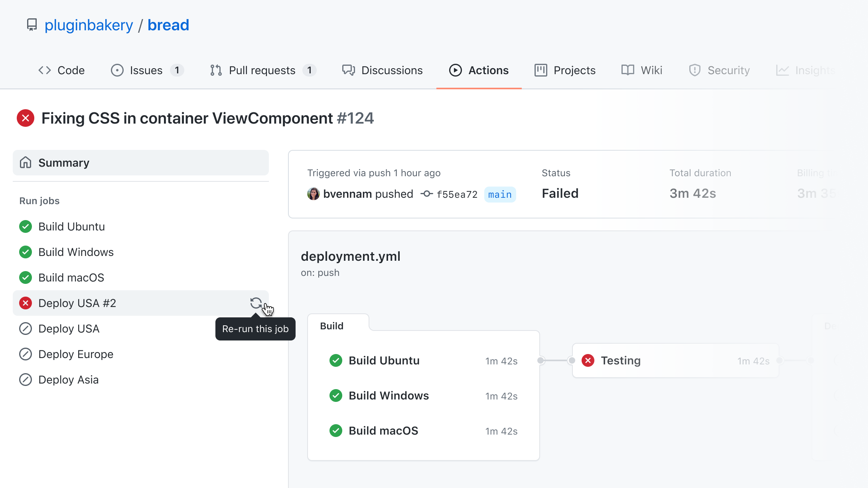
Task: Open the pluginbakery owner link
Action: [89, 25]
